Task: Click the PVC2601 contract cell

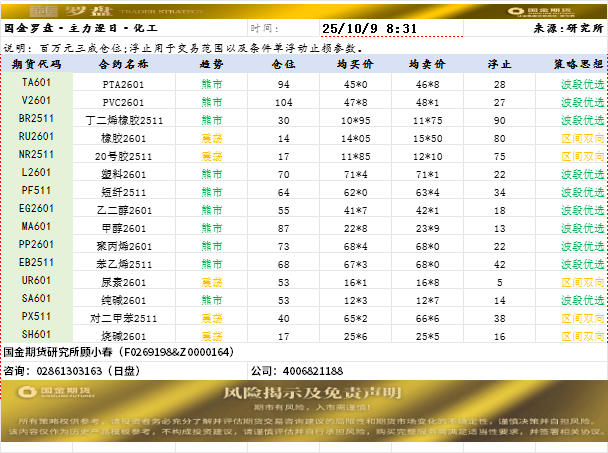Action: coord(123,102)
